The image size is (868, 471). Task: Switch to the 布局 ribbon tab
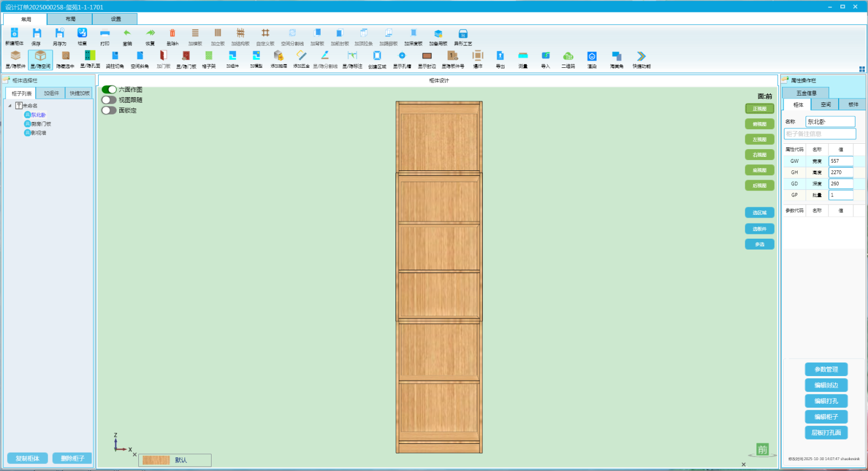coord(71,19)
